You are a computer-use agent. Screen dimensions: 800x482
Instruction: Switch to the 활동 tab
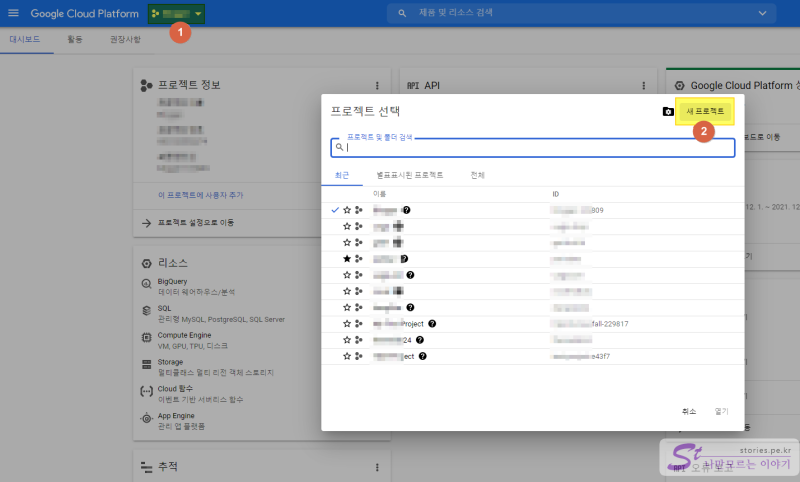click(x=74, y=39)
